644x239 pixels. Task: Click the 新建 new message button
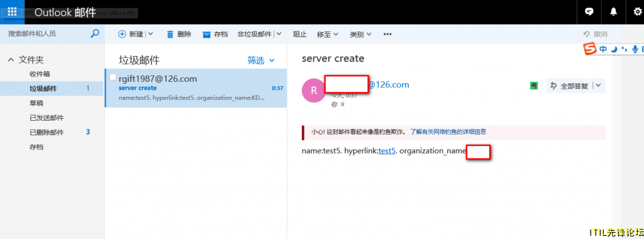[x=131, y=35]
